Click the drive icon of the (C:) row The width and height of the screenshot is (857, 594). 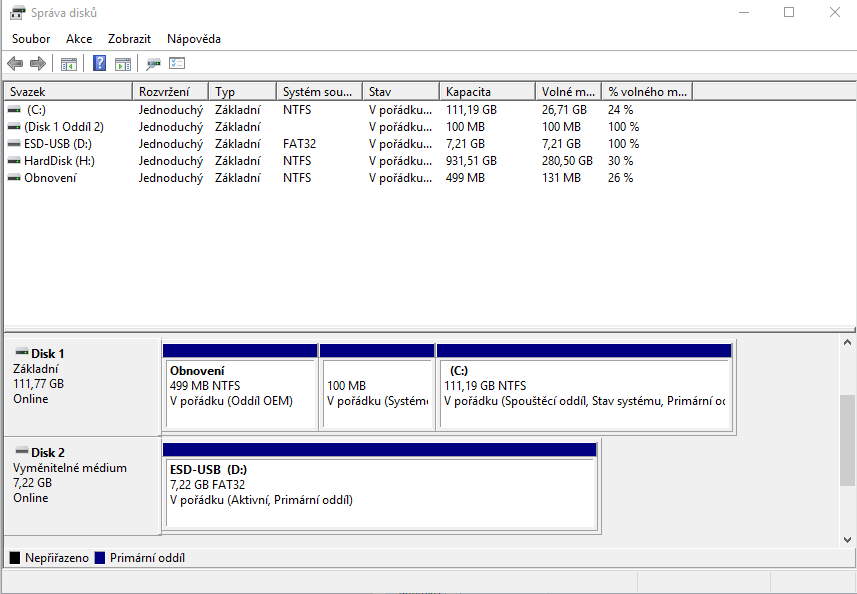tap(14, 110)
